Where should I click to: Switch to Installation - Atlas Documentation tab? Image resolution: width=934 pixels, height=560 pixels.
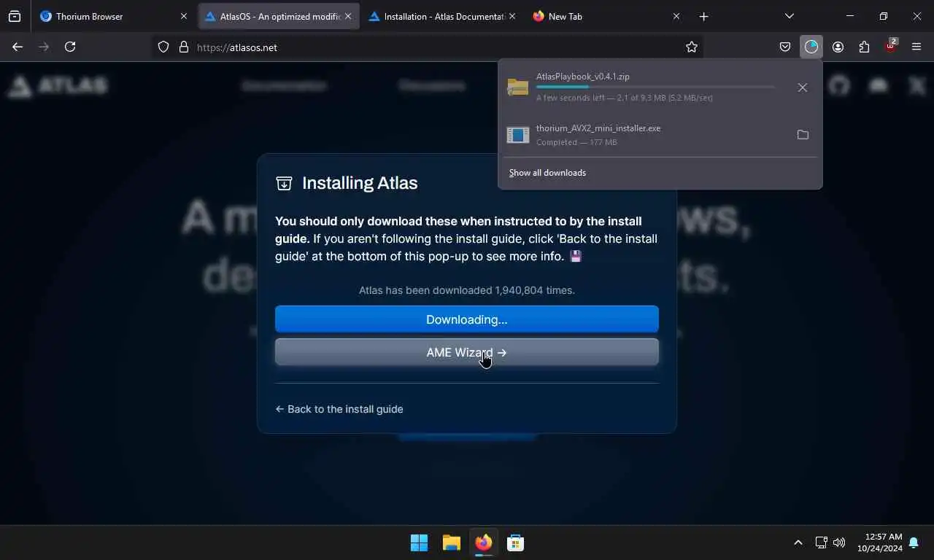coord(442,16)
